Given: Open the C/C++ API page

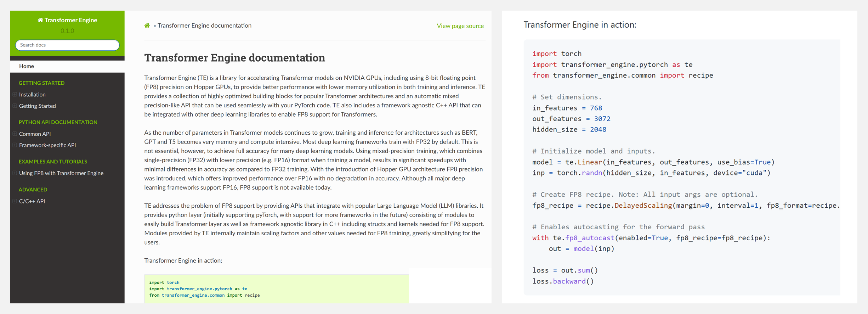Looking at the screenshot, I should pyautogui.click(x=32, y=201).
